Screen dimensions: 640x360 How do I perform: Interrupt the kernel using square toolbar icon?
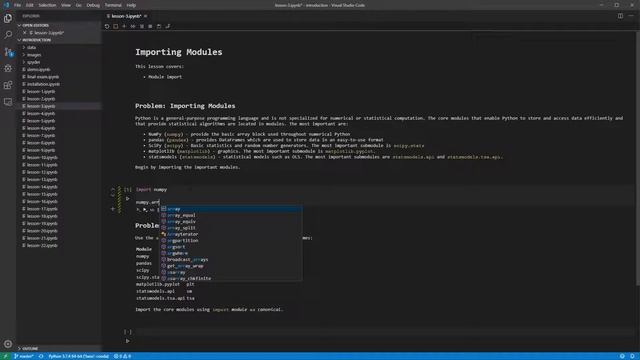(x=116, y=26)
